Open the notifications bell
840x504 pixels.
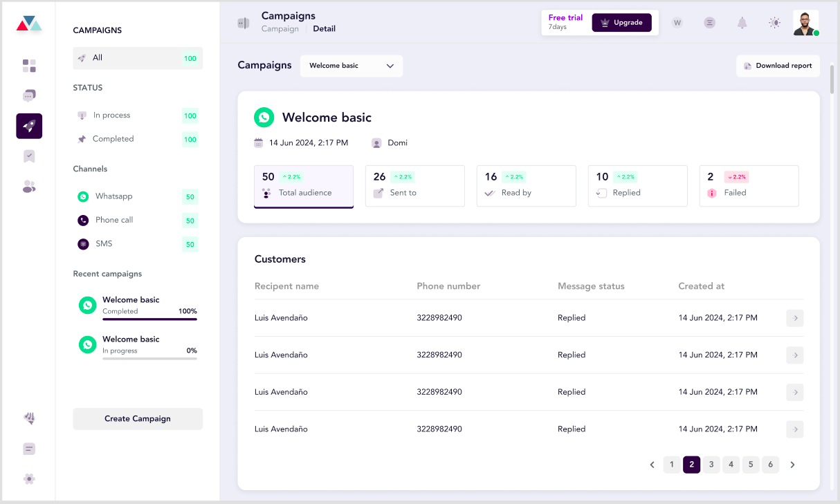742,23
